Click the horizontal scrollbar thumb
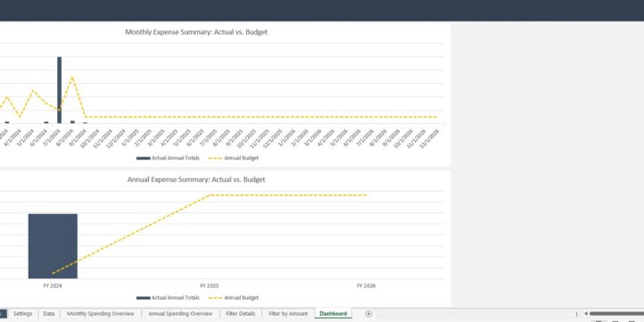 (x=617, y=314)
